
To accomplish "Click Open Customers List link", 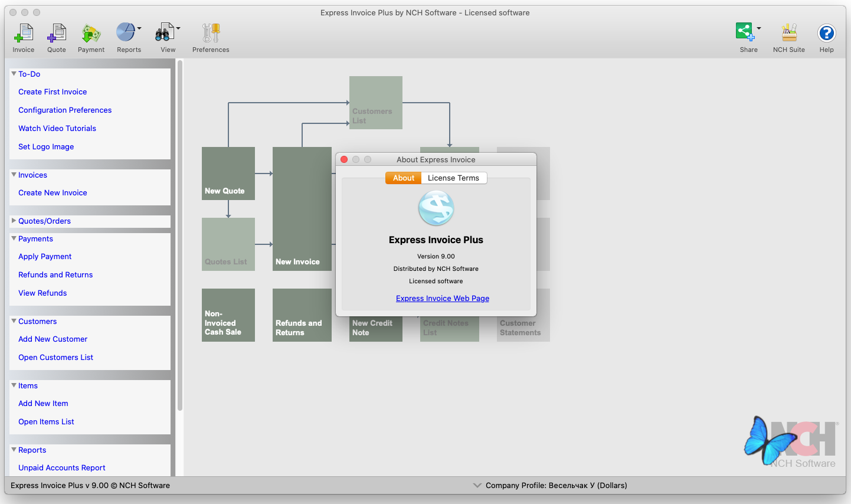I will coord(55,357).
